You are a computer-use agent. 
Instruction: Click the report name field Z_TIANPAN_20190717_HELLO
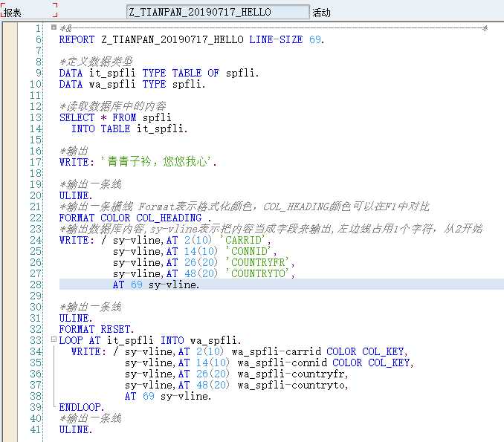[218, 12]
